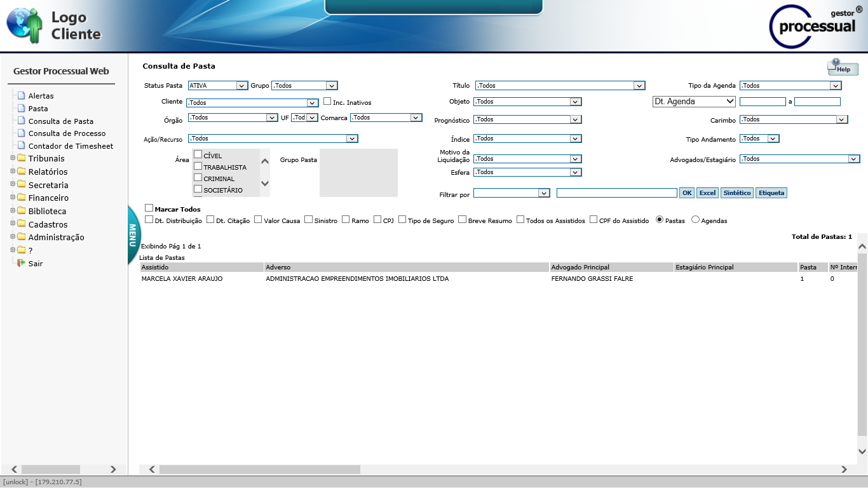Image resolution: width=868 pixels, height=488 pixels.
Task: Click the Consulta de Processo page icon
Action: point(21,133)
